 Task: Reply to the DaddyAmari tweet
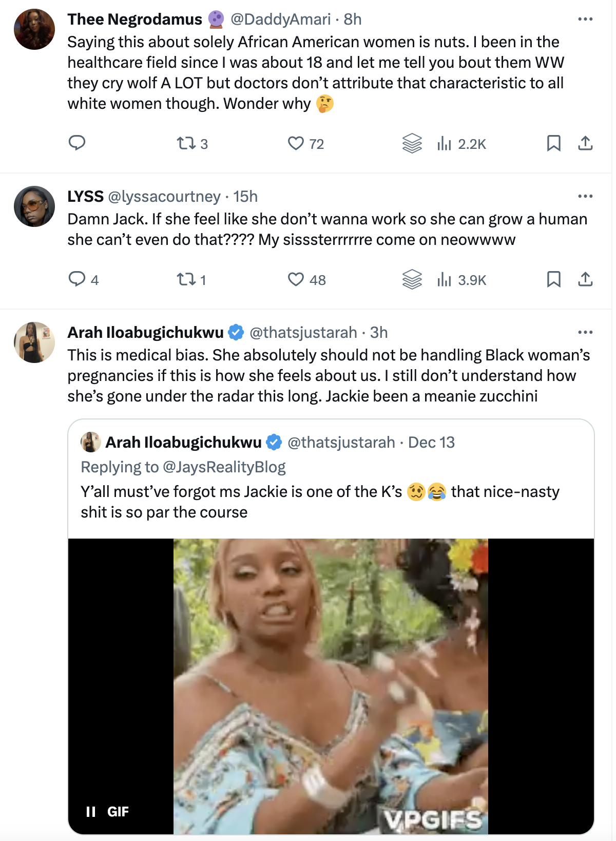[77, 143]
